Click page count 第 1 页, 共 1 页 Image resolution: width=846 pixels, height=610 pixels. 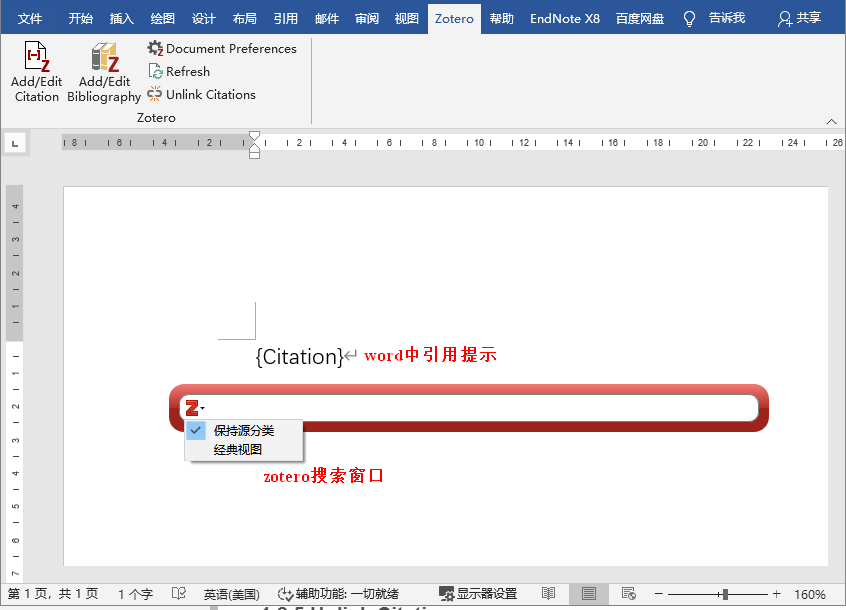(x=53, y=594)
